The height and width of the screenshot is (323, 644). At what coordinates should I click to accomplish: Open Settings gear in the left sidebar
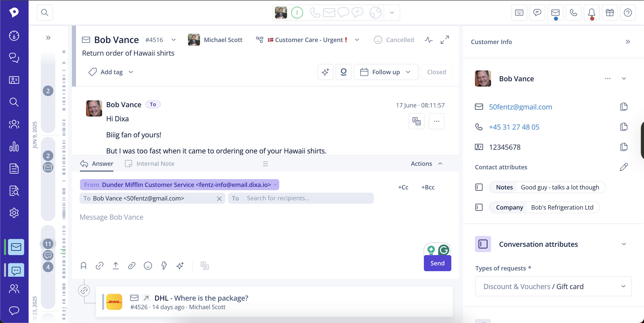coord(14,213)
